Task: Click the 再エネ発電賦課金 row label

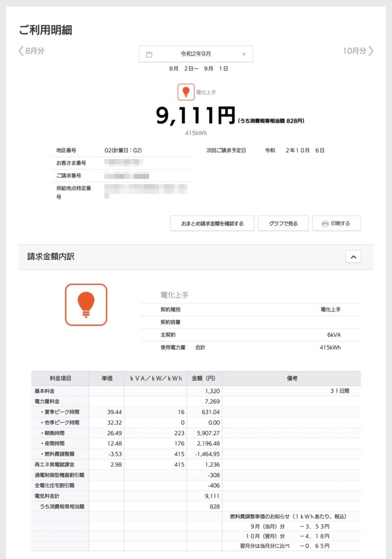Action: 54,464
